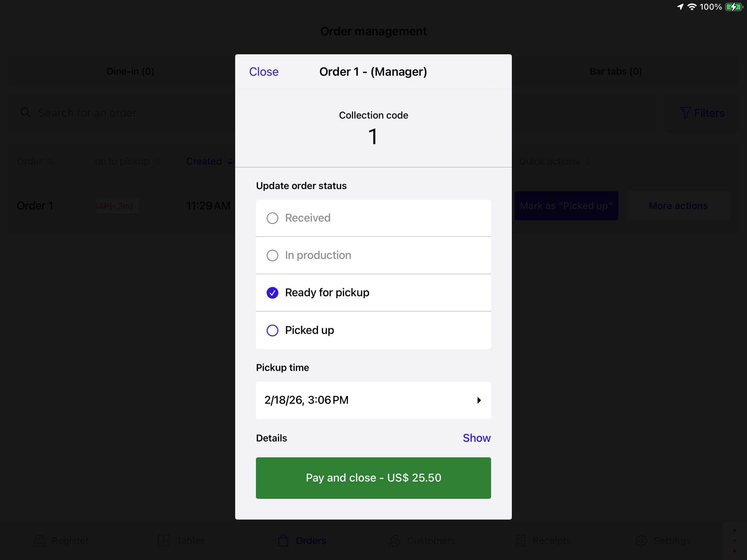This screenshot has width=747, height=560.
Task: Choose the Picked up status radio button
Action: tap(273, 330)
